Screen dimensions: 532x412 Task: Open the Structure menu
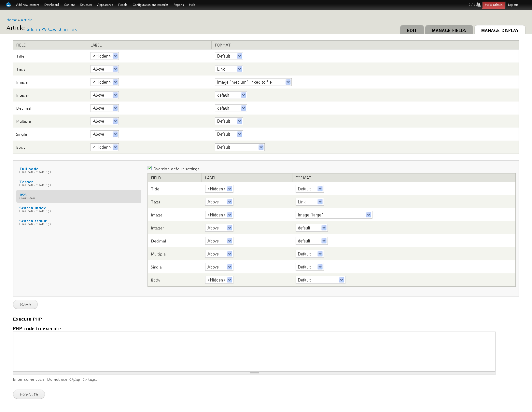(x=86, y=5)
